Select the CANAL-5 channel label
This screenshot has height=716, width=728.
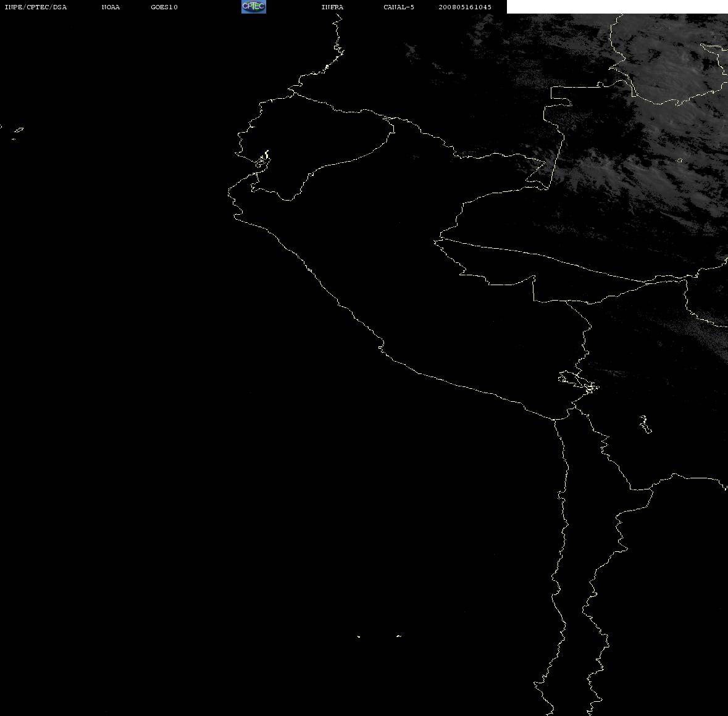pyautogui.click(x=399, y=7)
